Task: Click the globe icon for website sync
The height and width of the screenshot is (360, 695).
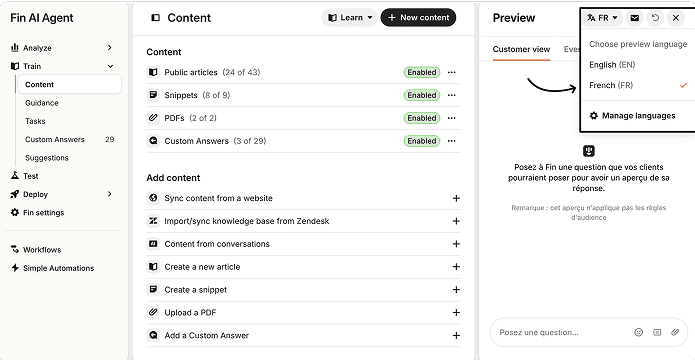Action: [x=153, y=198]
